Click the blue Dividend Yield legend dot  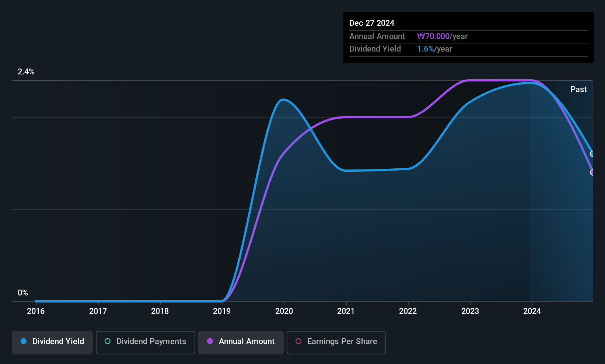click(24, 341)
